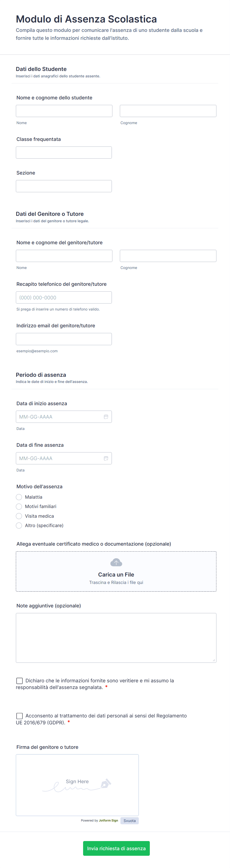The image size is (230, 868).
Task: Select Altro (specificare) option
Action: (x=19, y=525)
